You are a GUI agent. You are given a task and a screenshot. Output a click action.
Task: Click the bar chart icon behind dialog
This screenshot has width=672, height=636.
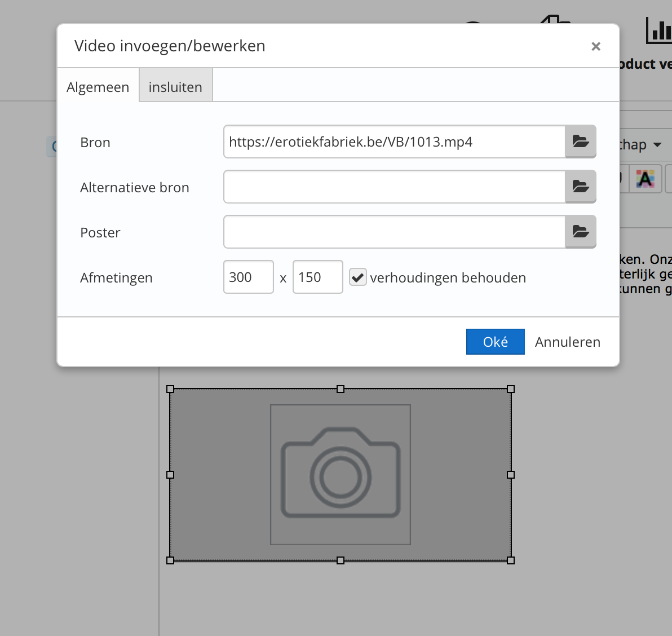(658, 30)
